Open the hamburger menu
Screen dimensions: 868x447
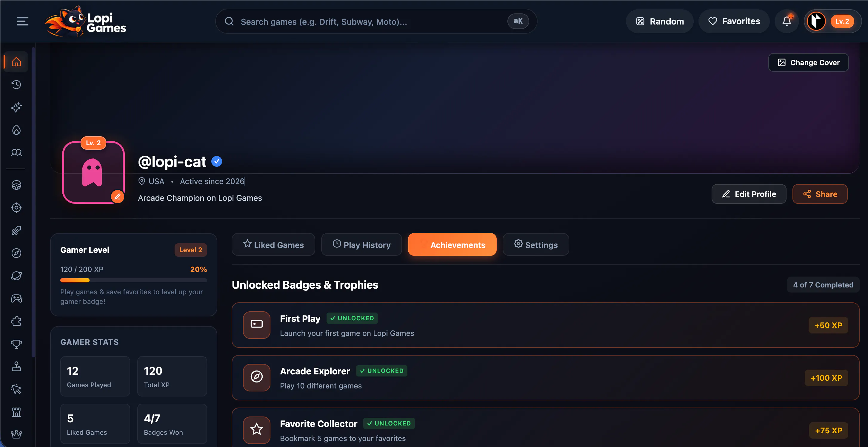tap(23, 21)
